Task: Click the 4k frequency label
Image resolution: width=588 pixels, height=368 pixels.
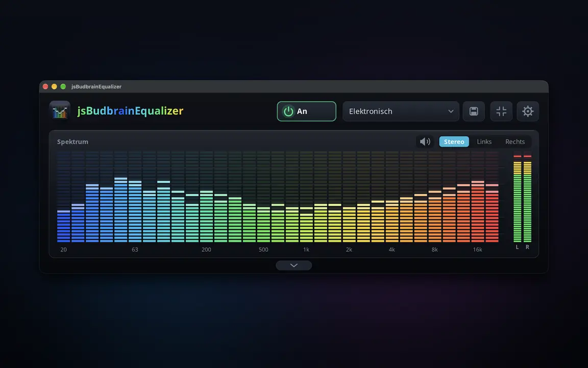Action: click(x=392, y=250)
